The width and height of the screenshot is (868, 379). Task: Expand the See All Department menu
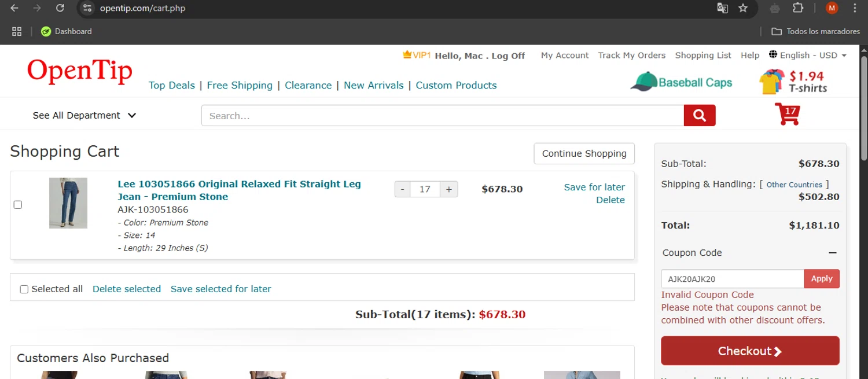click(84, 116)
